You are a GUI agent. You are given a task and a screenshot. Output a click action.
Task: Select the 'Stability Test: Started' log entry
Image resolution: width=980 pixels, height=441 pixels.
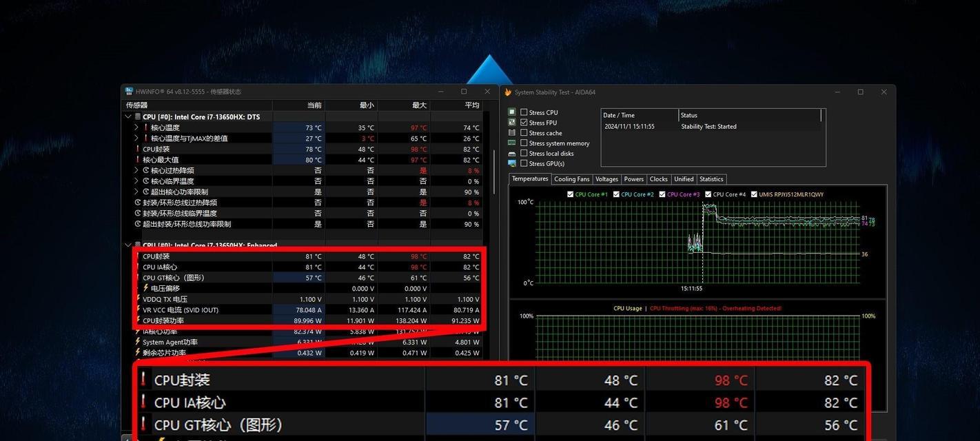(708, 127)
